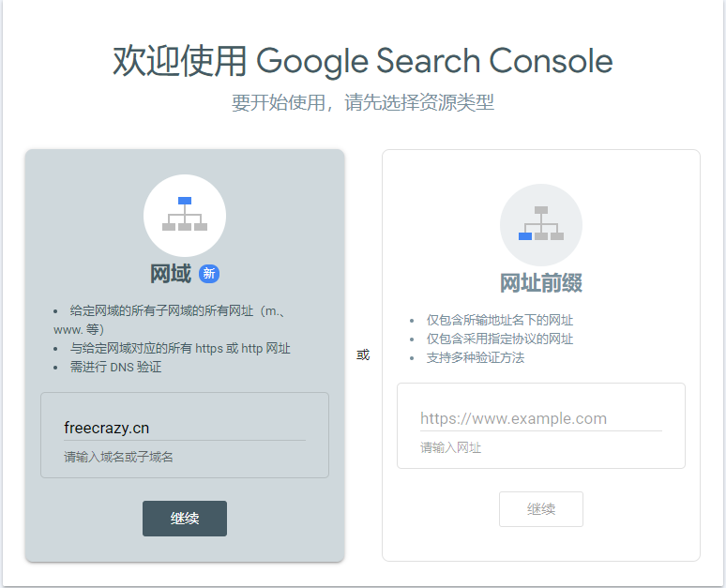Click the freecrazy.cn domain input field

184,428
